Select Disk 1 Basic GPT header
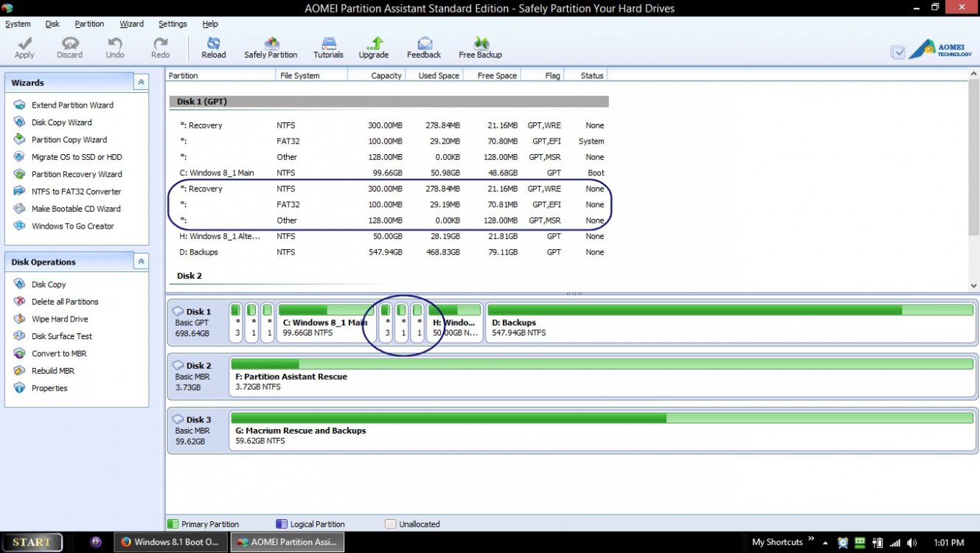 coord(197,323)
